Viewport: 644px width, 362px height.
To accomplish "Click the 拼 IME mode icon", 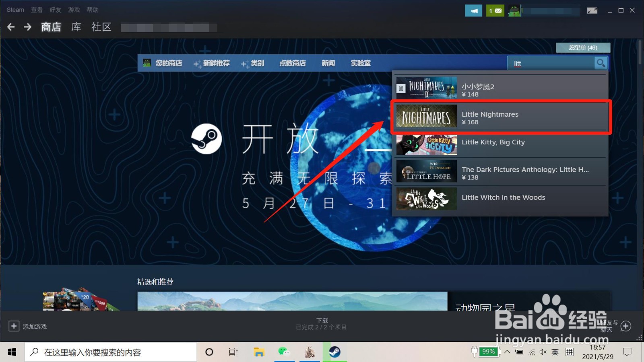I will (x=569, y=352).
